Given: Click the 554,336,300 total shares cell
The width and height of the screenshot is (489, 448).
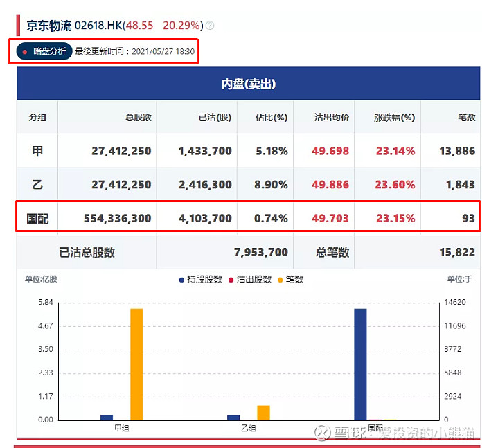Looking at the screenshot, I should point(118,218).
